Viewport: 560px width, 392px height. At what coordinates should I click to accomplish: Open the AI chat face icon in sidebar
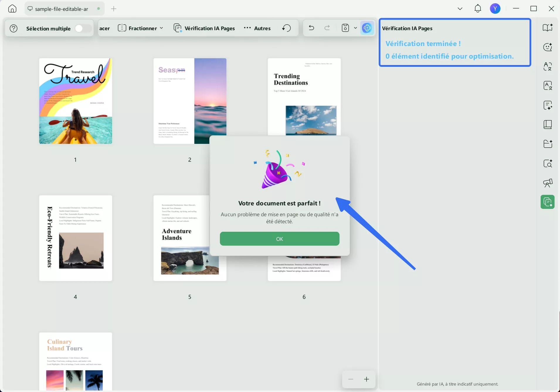click(548, 47)
